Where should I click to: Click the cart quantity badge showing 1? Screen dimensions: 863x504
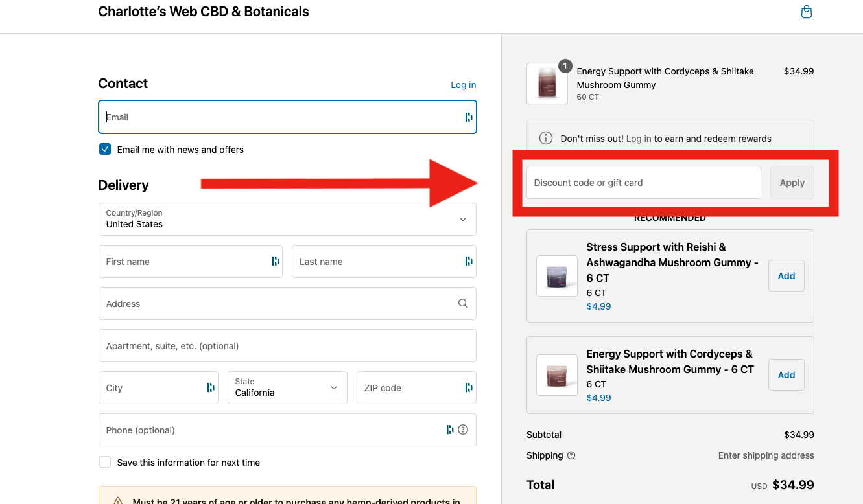pos(565,66)
